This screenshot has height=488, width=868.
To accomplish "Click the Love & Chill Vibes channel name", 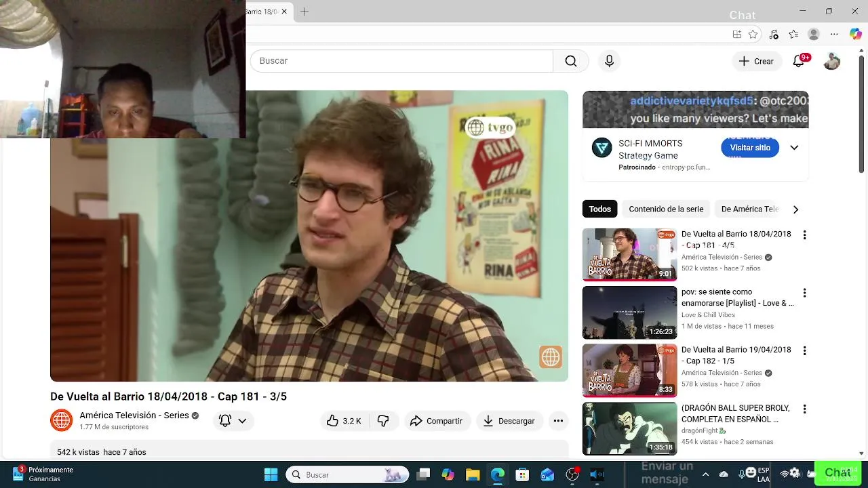I will (x=709, y=315).
